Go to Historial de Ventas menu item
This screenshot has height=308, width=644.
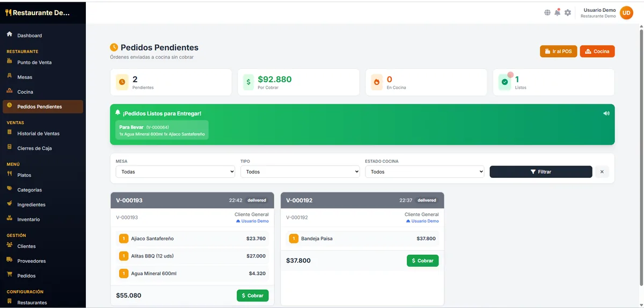[38, 133]
